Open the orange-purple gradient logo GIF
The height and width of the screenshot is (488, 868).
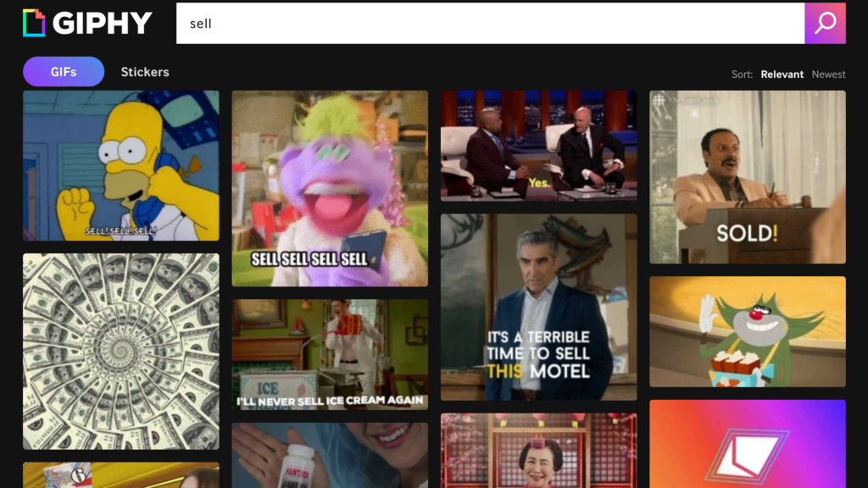pyautogui.click(x=747, y=443)
